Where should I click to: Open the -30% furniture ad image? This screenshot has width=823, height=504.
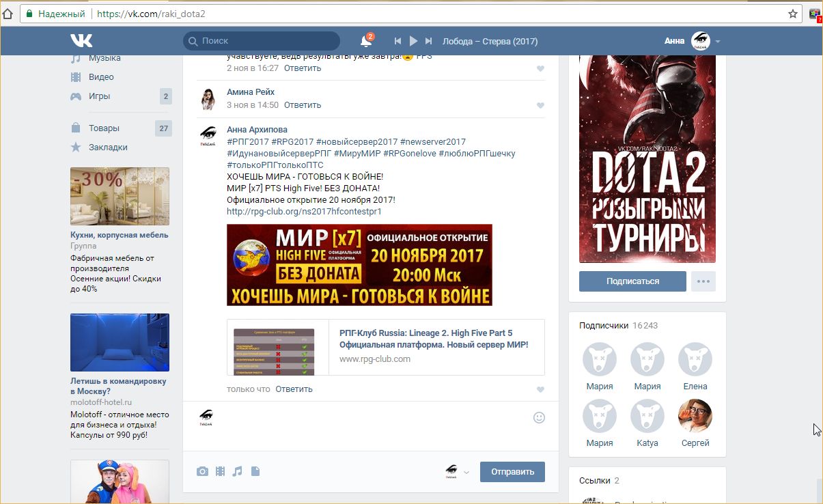coord(120,197)
